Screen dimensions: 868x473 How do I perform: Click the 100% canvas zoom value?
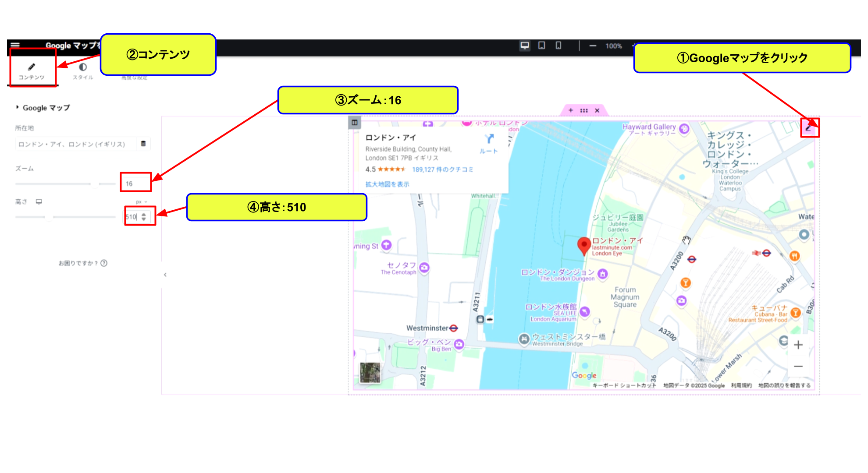[x=614, y=46]
